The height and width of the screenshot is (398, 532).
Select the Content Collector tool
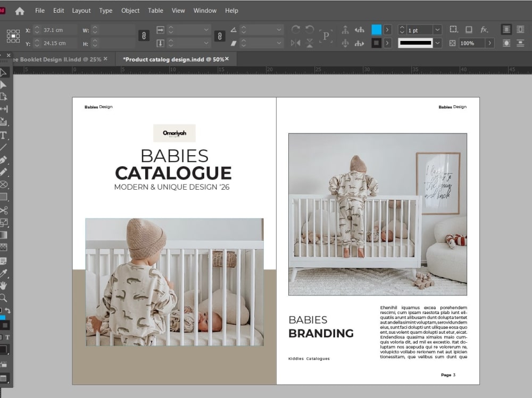(x=3, y=121)
